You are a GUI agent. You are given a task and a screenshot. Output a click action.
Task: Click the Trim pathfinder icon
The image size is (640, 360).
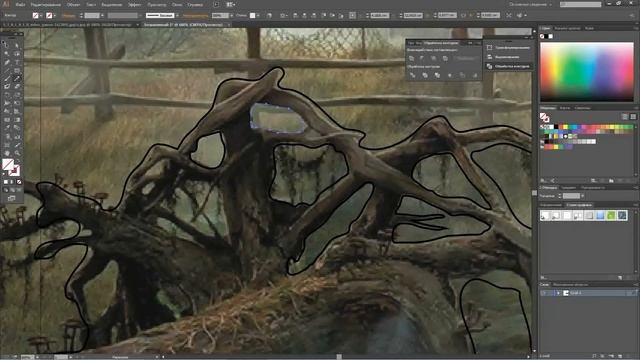pos(425,75)
